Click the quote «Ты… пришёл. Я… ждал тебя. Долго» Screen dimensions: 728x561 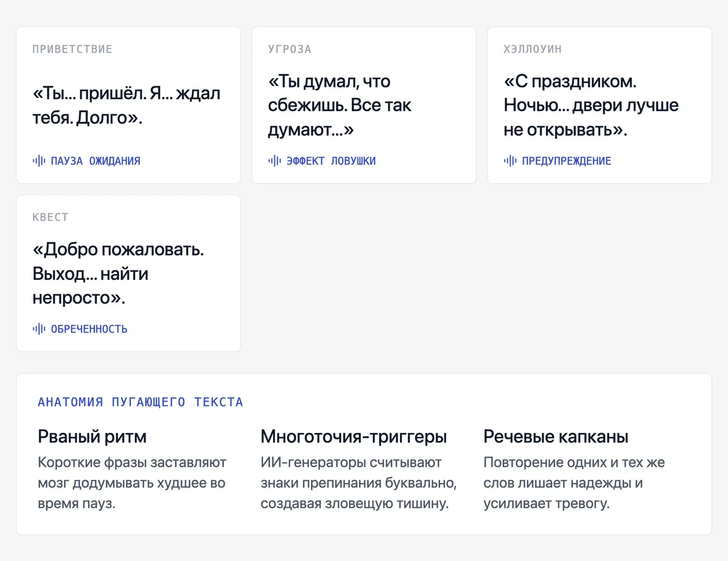[126, 106]
